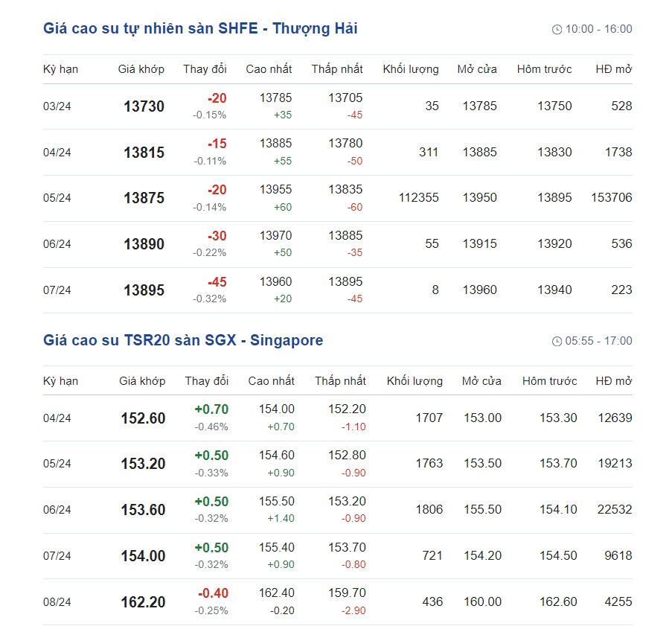Click SGX price 154.00 for 07/24

click(x=143, y=557)
